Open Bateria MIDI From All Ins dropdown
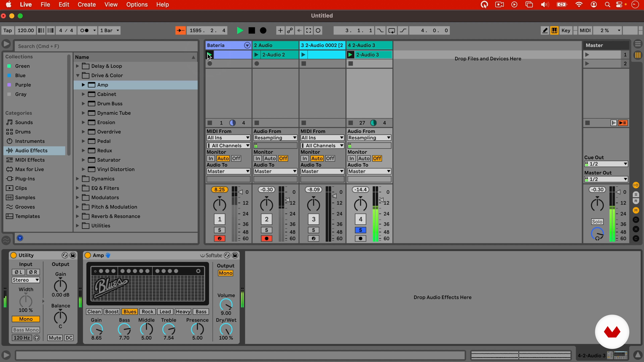 (x=228, y=138)
